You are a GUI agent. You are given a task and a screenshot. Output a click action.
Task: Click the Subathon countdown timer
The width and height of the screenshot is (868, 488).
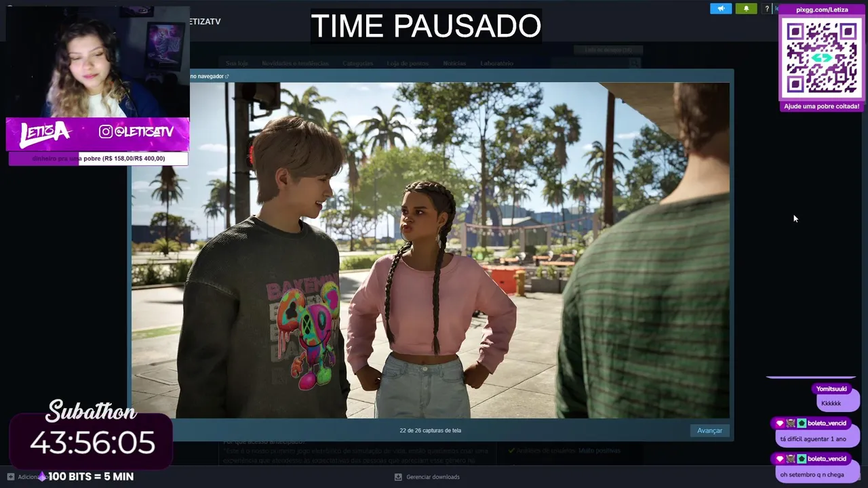click(x=92, y=443)
